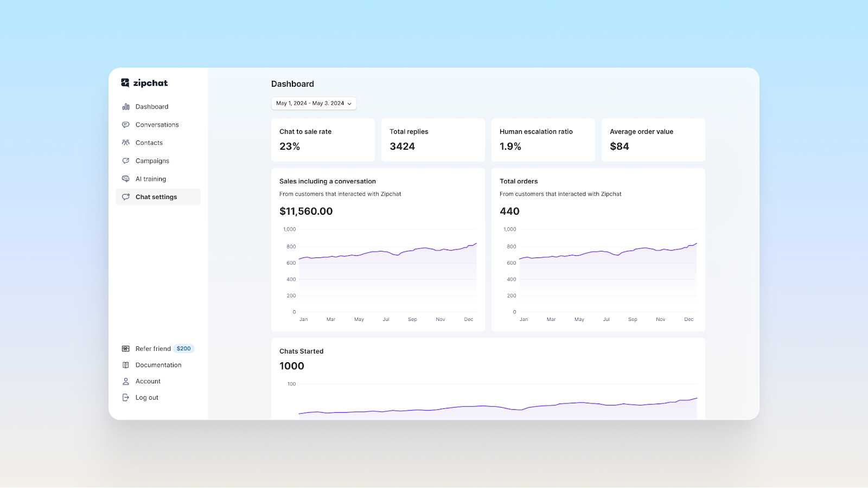
Task: Click the Zipchat logo icon
Action: pyautogui.click(x=126, y=82)
